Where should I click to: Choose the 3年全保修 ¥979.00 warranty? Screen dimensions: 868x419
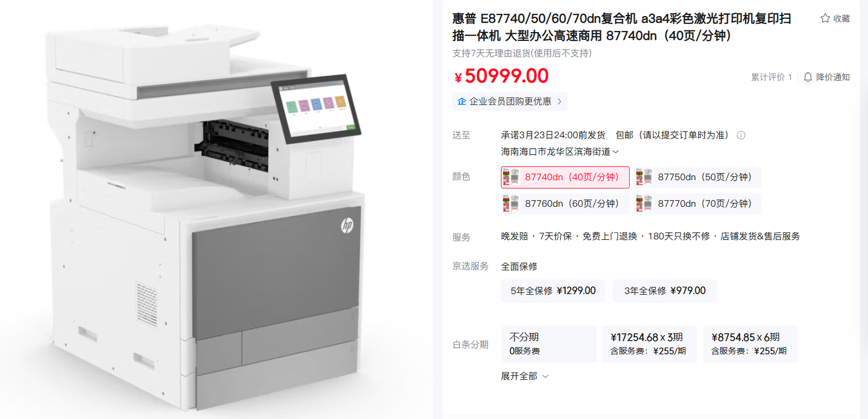click(x=665, y=291)
